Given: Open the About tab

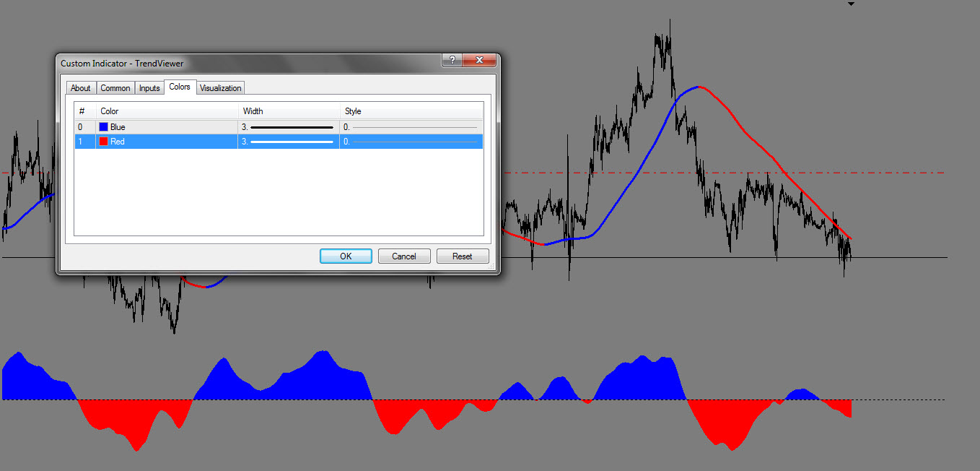Looking at the screenshot, I should [81, 88].
